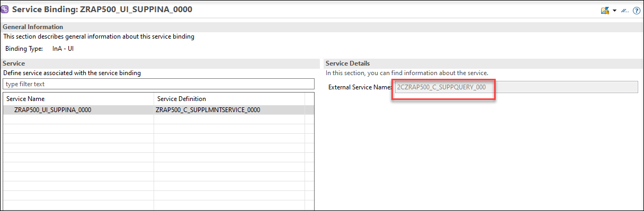
Task: Click the project folder icon in the header toolbar
Action: 605,10
